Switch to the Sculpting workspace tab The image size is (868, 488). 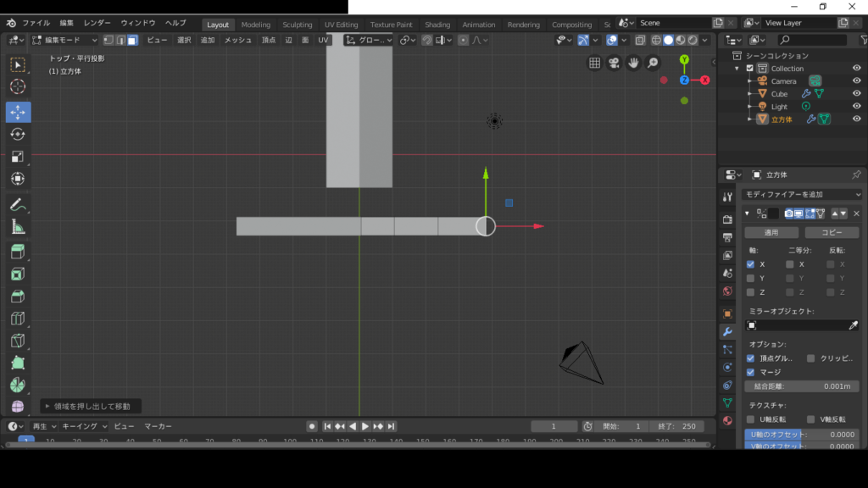297,25
